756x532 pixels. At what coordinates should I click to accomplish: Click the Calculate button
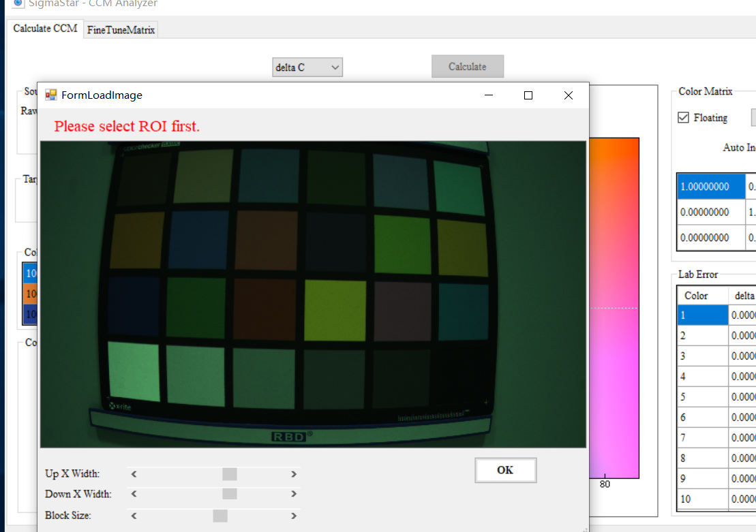pyautogui.click(x=468, y=67)
